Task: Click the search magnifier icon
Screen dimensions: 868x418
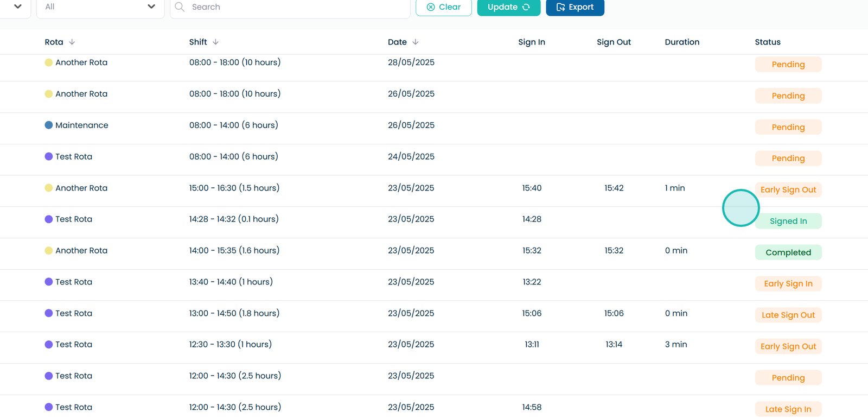Action: pos(180,7)
